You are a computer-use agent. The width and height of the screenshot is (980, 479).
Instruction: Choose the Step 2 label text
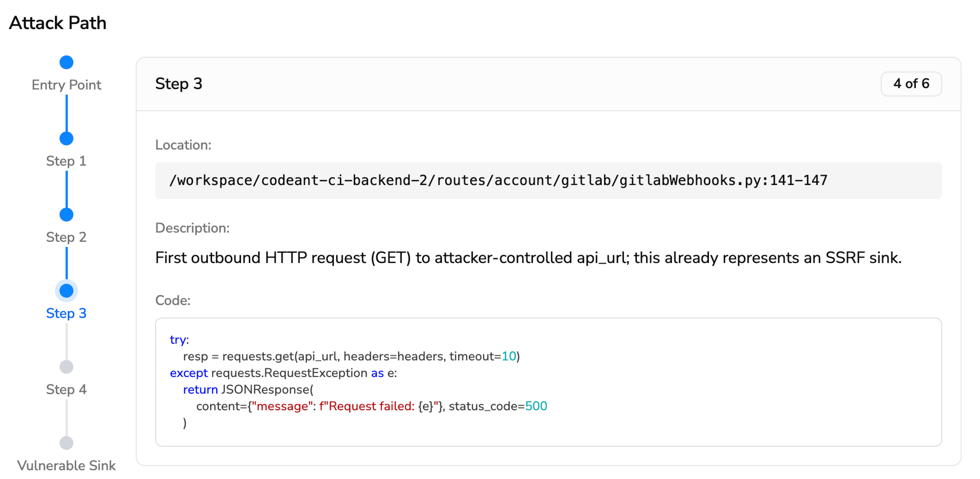coord(66,237)
